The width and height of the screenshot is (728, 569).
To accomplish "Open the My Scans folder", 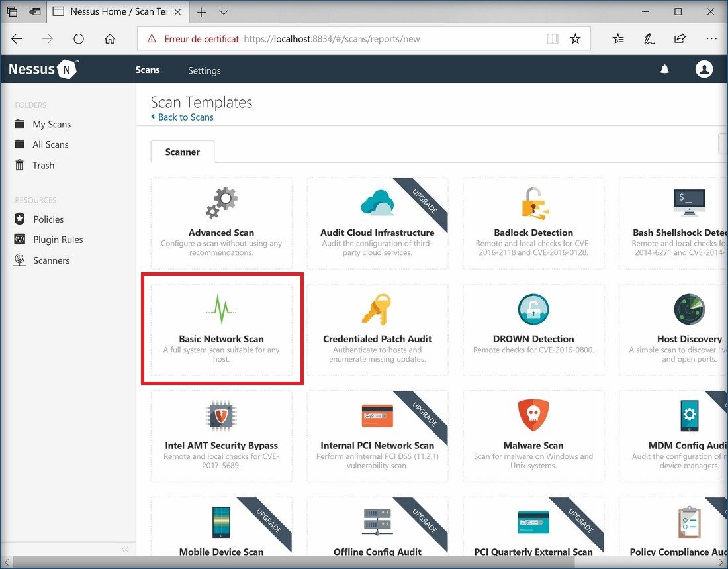I will tap(52, 124).
